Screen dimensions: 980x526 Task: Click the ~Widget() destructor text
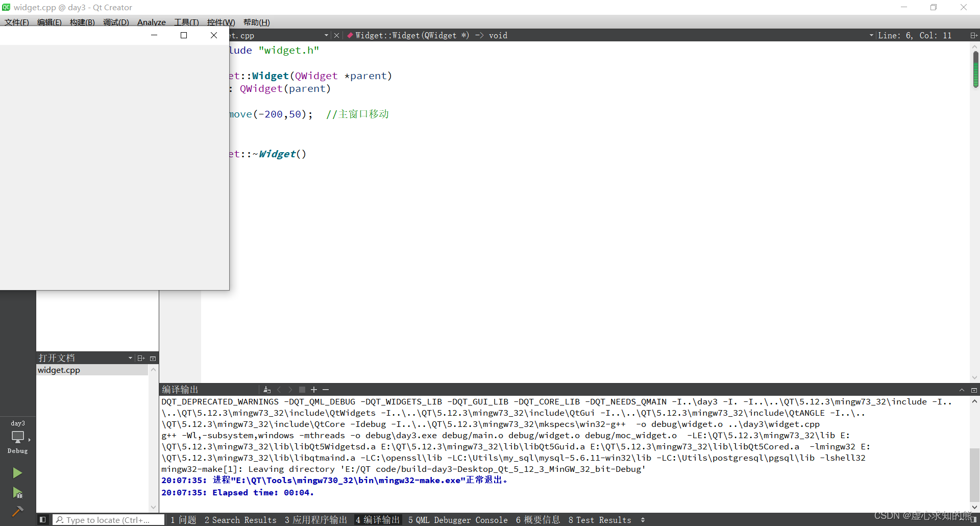click(279, 154)
